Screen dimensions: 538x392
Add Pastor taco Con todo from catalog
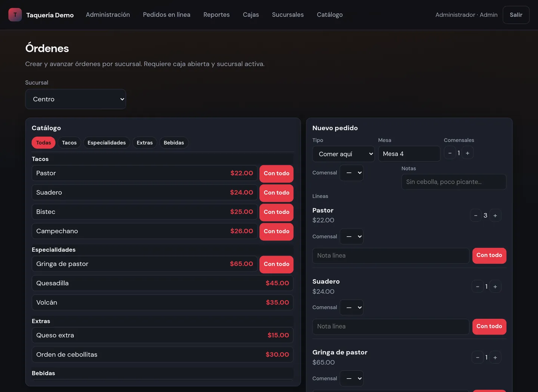click(x=276, y=174)
